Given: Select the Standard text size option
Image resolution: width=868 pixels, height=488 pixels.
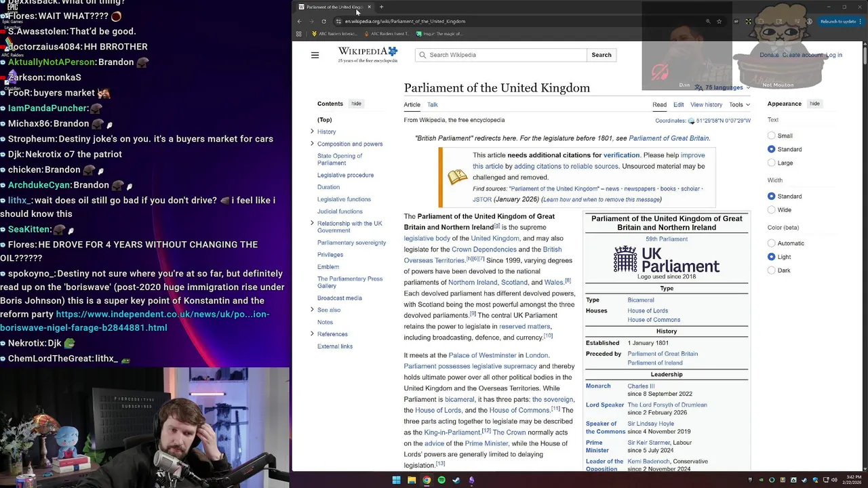Looking at the screenshot, I should pyautogui.click(x=771, y=149).
